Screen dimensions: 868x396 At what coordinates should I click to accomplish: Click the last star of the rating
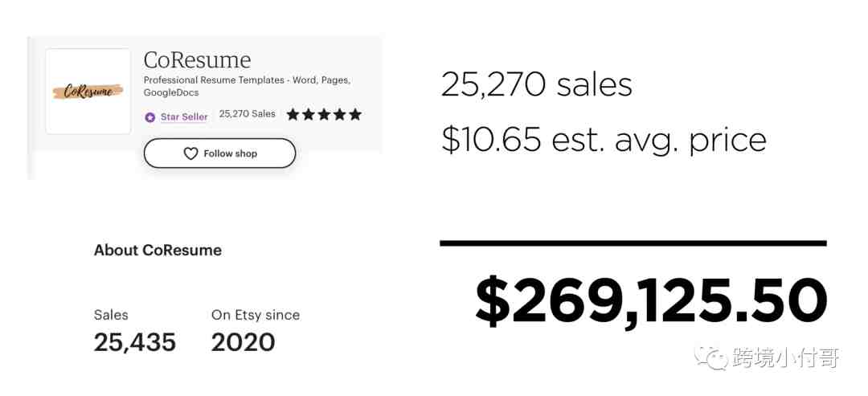pos(355,115)
